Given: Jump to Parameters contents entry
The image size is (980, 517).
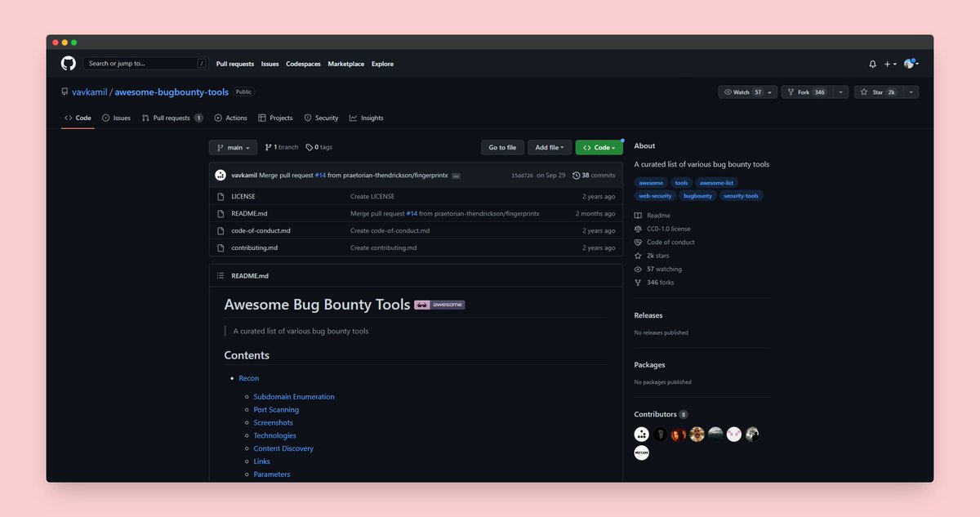Looking at the screenshot, I should click(272, 475).
